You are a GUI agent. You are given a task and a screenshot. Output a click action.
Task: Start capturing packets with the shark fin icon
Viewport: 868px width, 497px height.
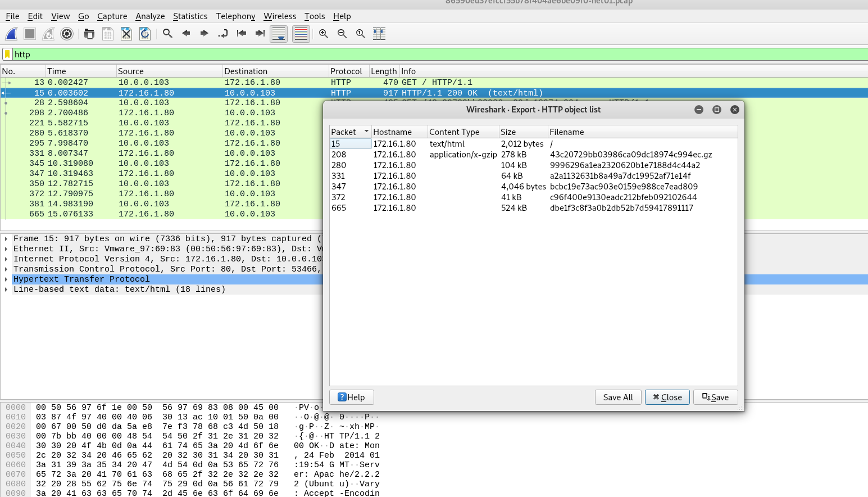pos(11,34)
